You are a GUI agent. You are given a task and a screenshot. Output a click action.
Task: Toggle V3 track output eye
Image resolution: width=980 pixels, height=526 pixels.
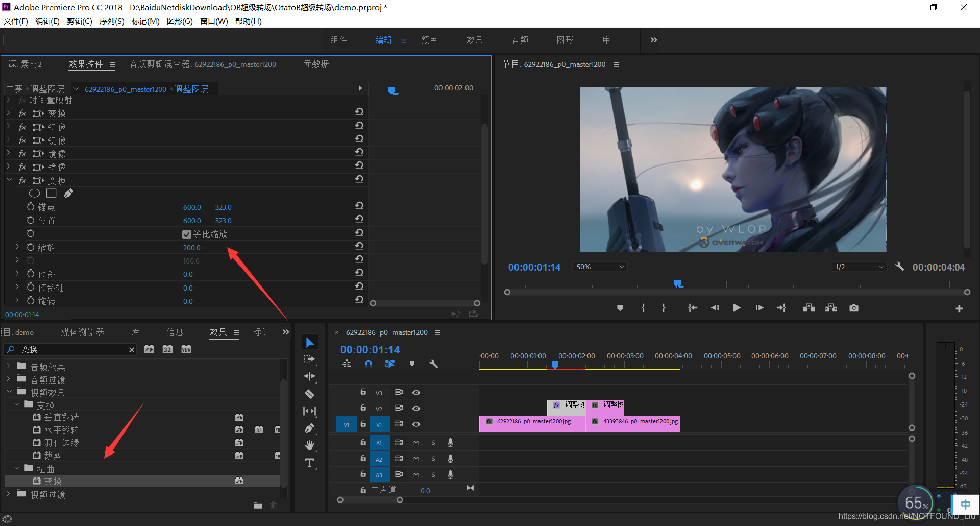pos(416,392)
